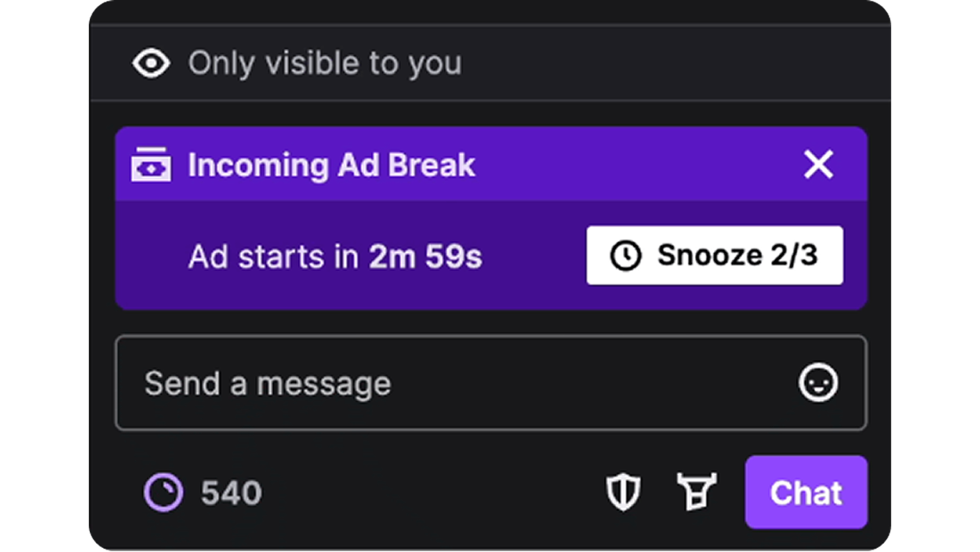Click the ad break money icon
Screen dimensions: 980x552
(x=151, y=165)
